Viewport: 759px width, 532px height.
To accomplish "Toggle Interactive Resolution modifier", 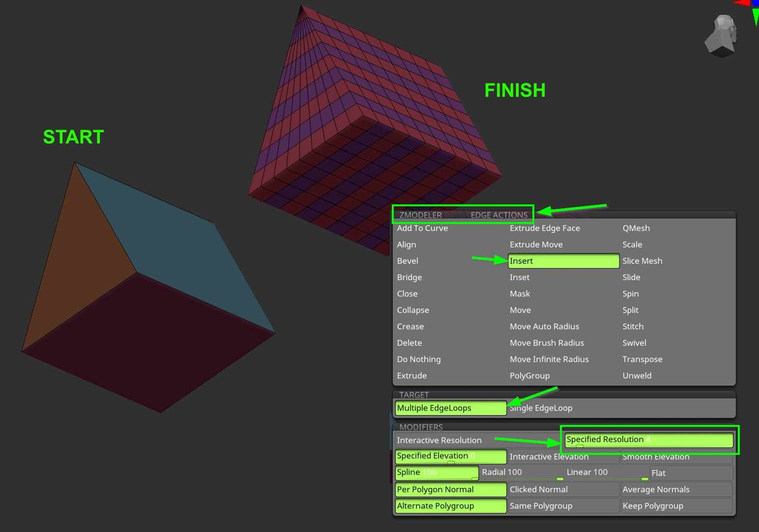I will click(439, 440).
